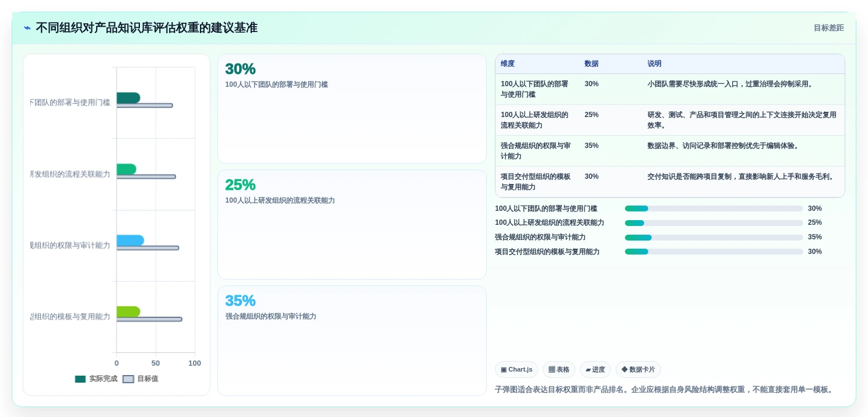
Task: Click progress bar for 100人以上研发组织的流程关联能力
Action: click(714, 222)
